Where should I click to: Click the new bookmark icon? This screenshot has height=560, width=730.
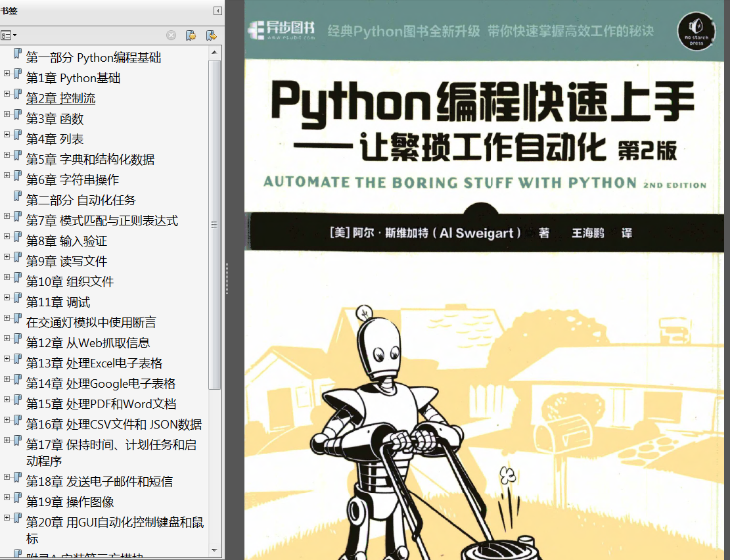pos(191,35)
